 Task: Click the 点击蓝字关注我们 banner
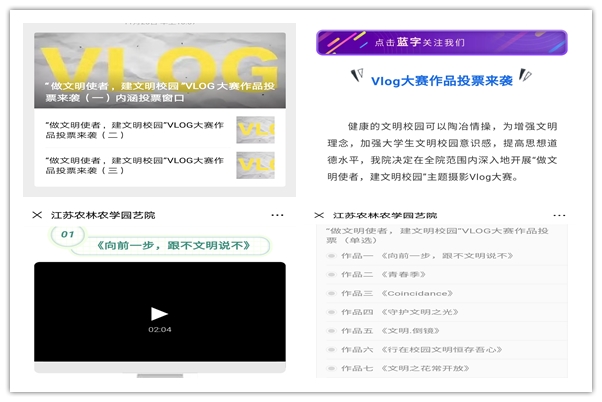click(x=442, y=42)
